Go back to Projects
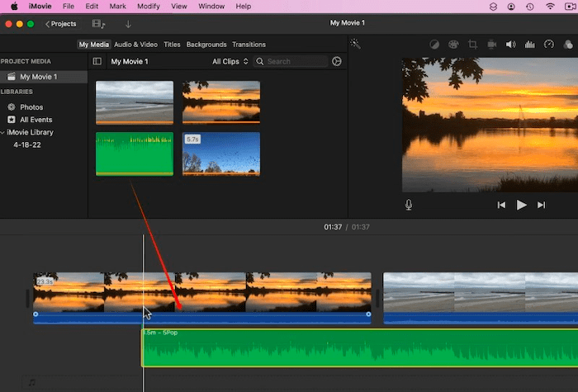This screenshot has width=578, height=392. [61, 24]
